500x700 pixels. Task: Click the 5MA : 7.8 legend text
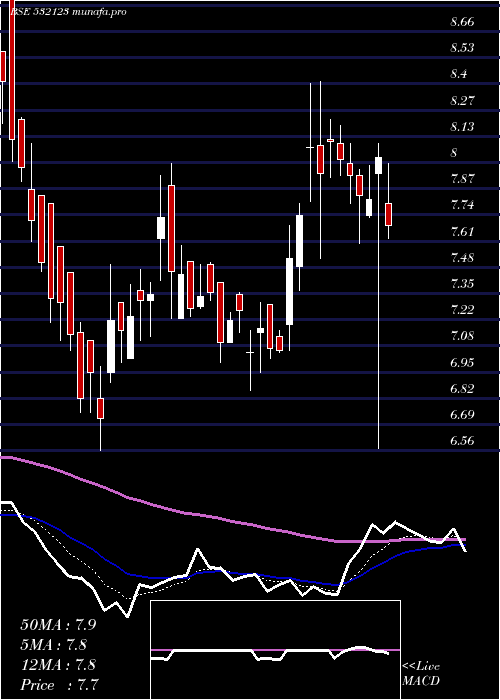click(54, 645)
